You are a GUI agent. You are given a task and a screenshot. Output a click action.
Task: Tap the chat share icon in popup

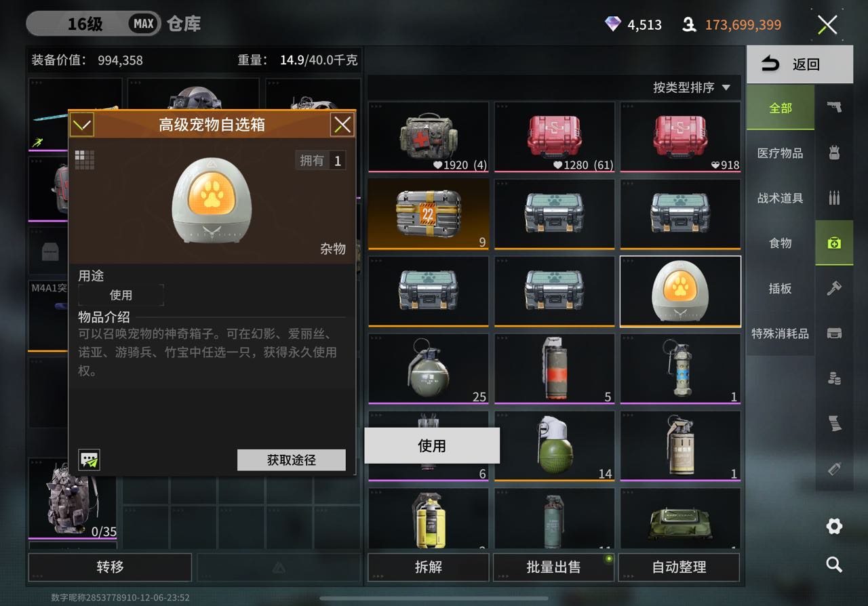point(89,460)
